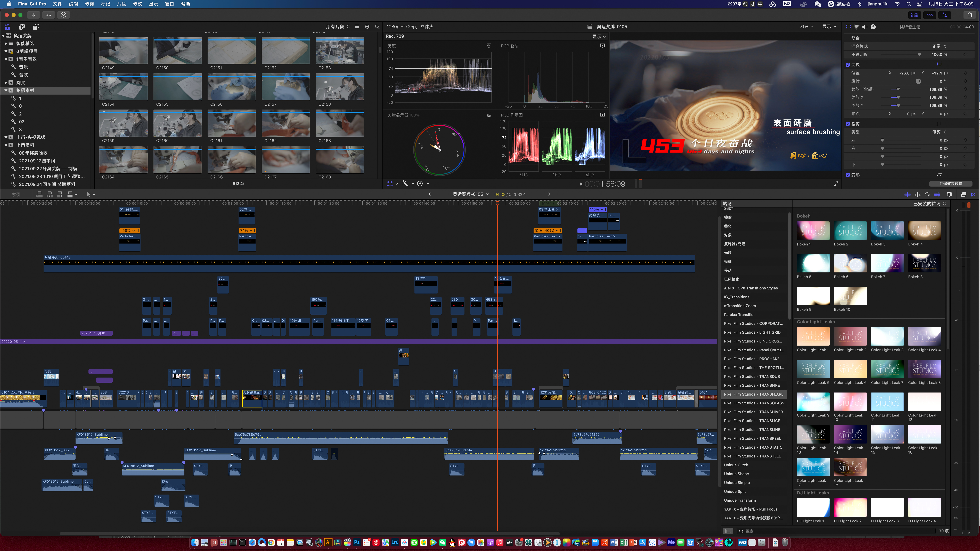Search the browser with the magnifier icon
Screen dimensions: 980x551
tap(377, 27)
